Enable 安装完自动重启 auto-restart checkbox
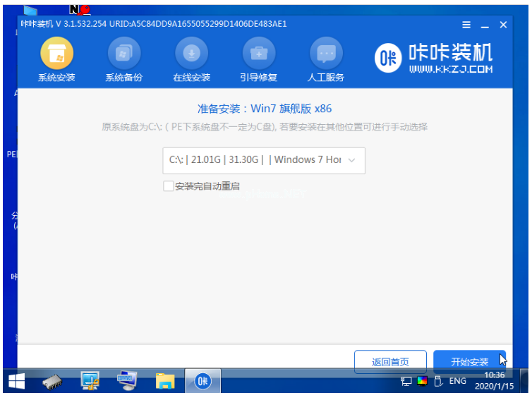 tap(168, 186)
